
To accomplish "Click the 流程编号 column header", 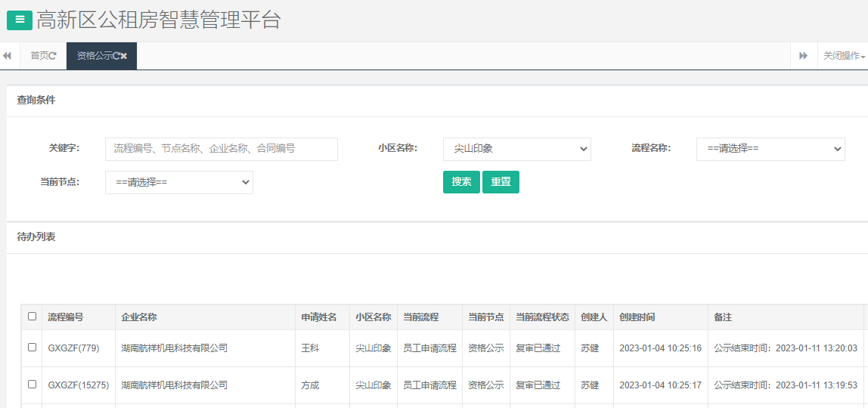I will pyautogui.click(x=66, y=317).
